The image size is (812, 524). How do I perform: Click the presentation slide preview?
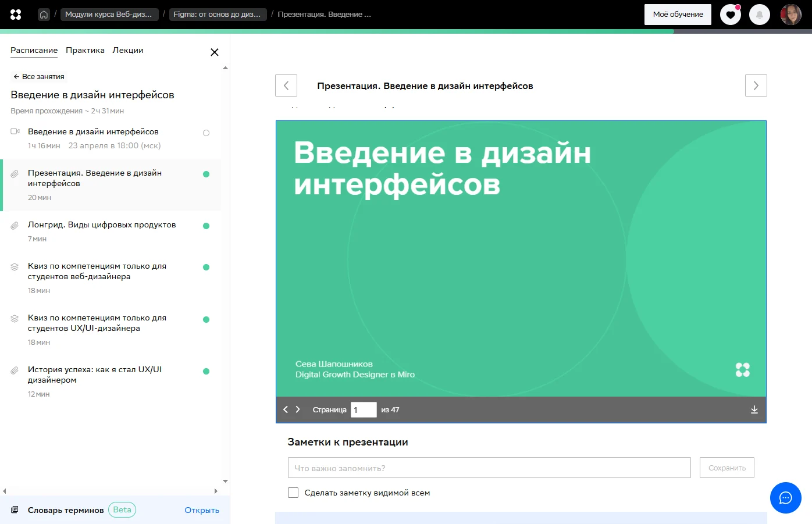[521, 259]
